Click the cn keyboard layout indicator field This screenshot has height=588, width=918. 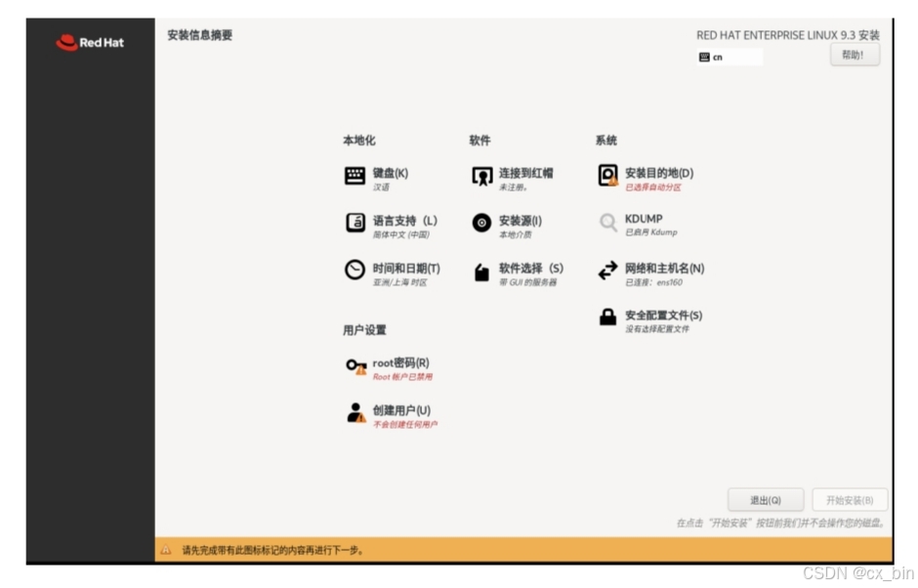coord(730,57)
